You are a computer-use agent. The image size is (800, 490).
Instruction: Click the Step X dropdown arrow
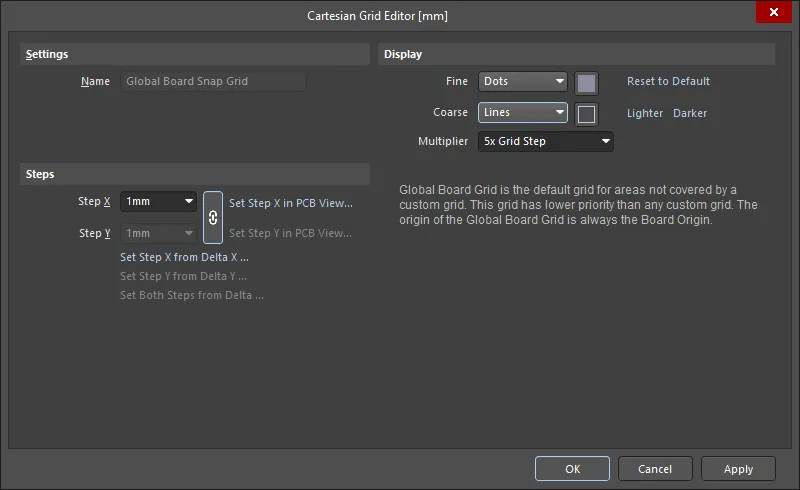pos(189,202)
